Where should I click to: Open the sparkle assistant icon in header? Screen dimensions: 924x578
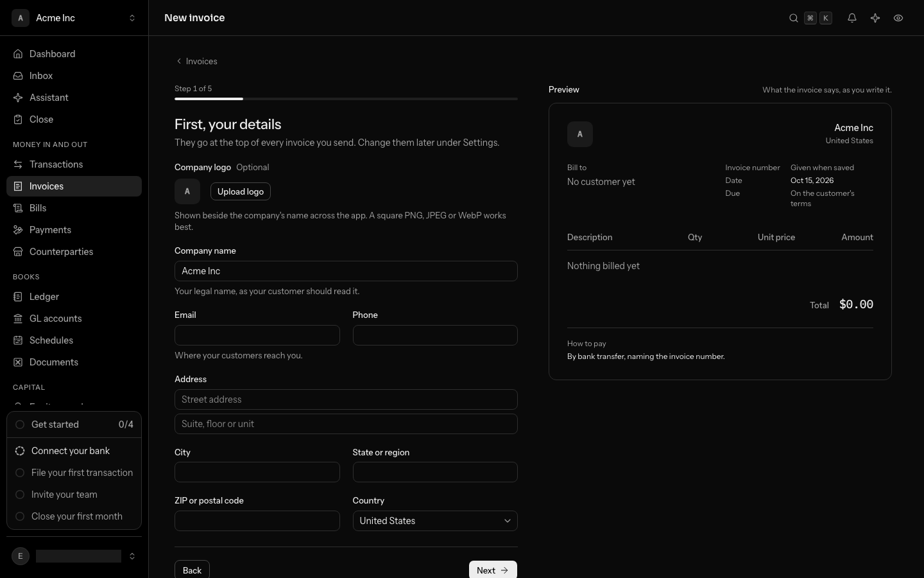875,18
